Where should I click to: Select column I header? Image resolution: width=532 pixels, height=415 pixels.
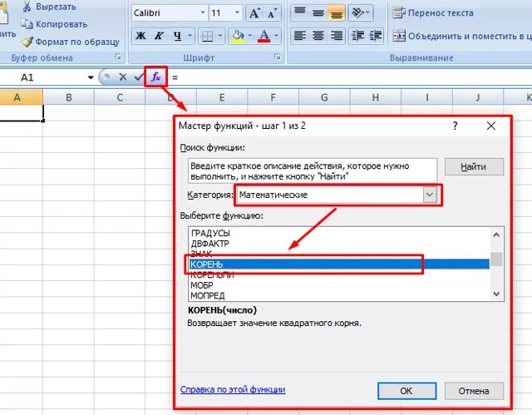(x=426, y=98)
